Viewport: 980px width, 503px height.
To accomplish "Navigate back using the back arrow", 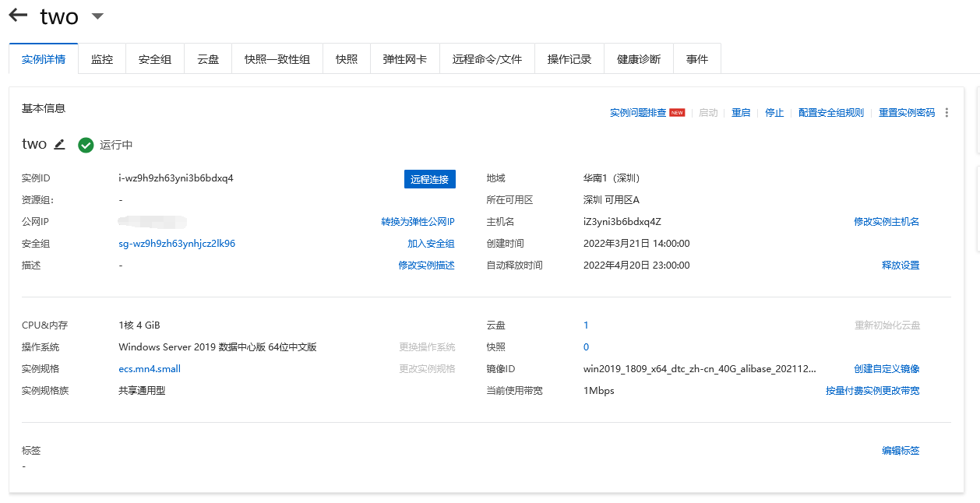I will pyautogui.click(x=17, y=15).
